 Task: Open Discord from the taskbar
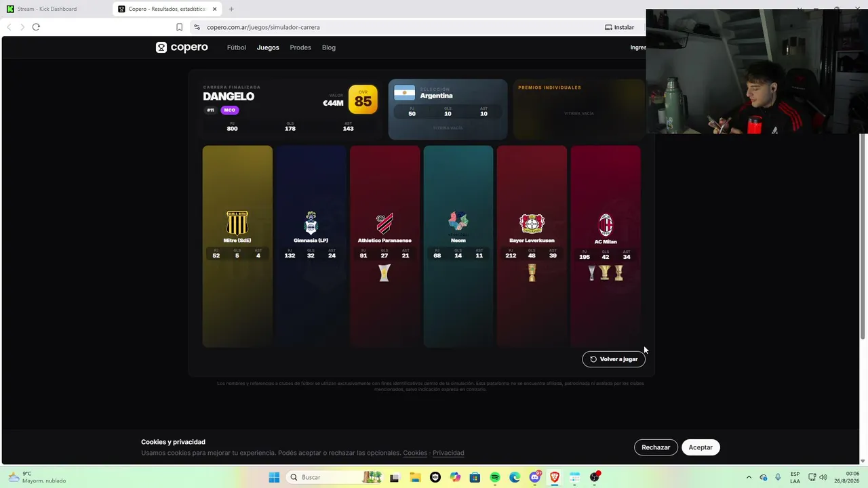coord(535,477)
